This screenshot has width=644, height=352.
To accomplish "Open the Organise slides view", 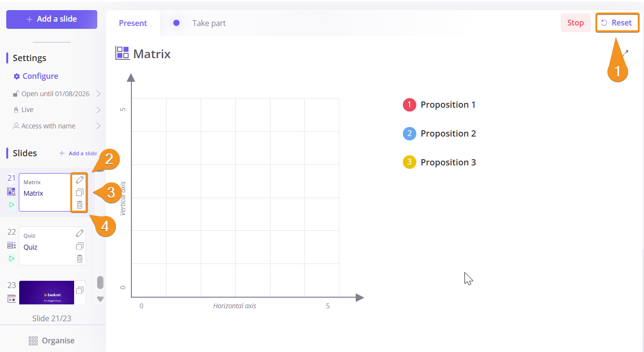I will click(x=52, y=340).
